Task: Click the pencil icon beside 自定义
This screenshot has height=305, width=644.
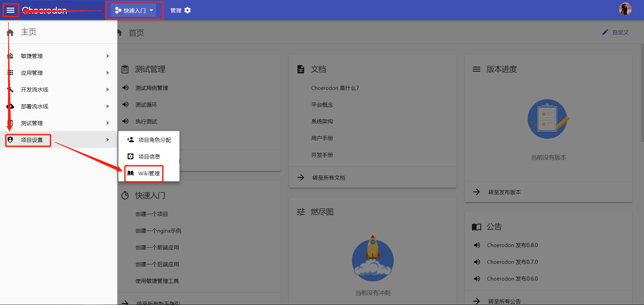Action: pyautogui.click(x=605, y=32)
